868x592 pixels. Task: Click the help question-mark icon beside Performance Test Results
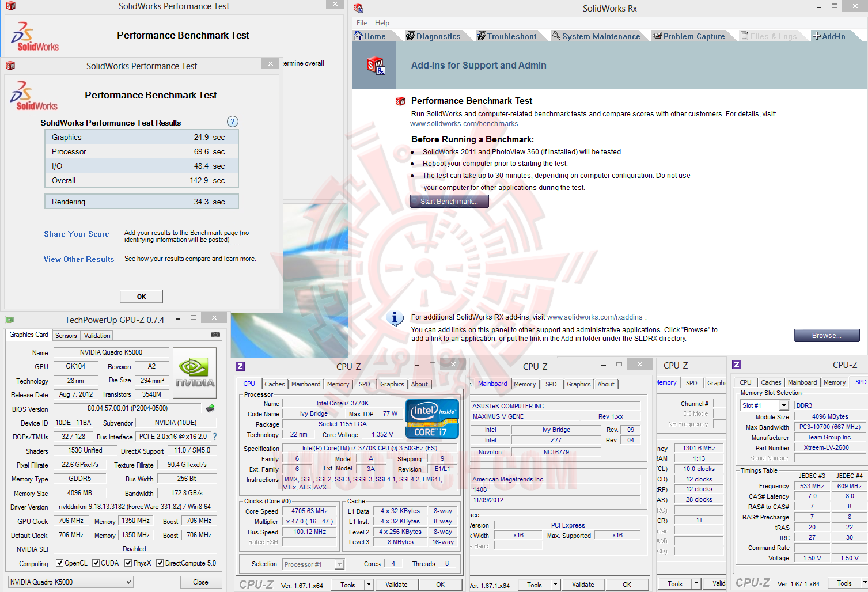coord(233,122)
